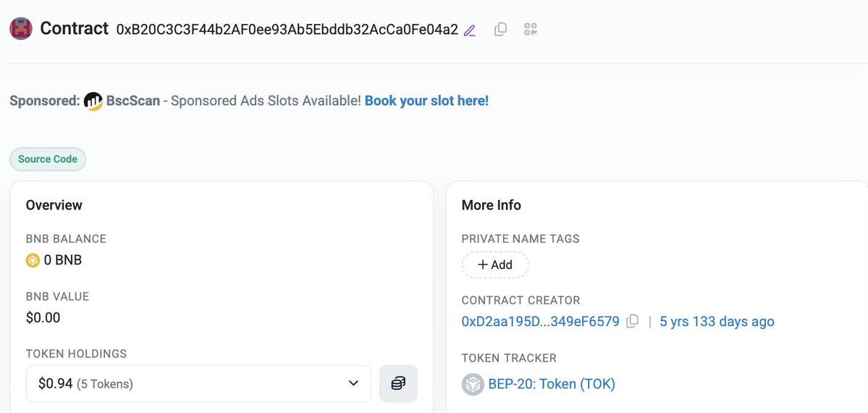Click the BscScan sponsor logo
This screenshot has height=413, width=868.
pyautogui.click(x=93, y=101)
